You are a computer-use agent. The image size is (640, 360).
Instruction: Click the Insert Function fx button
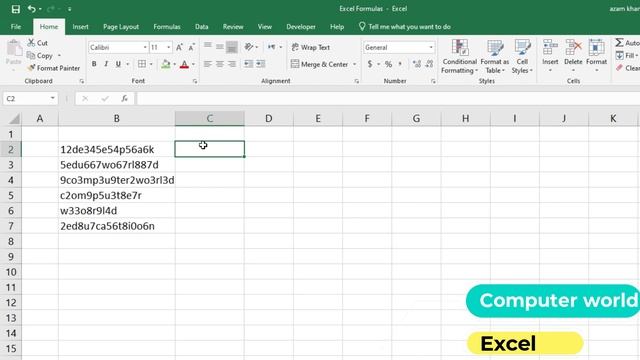click(x=124, y=98)
